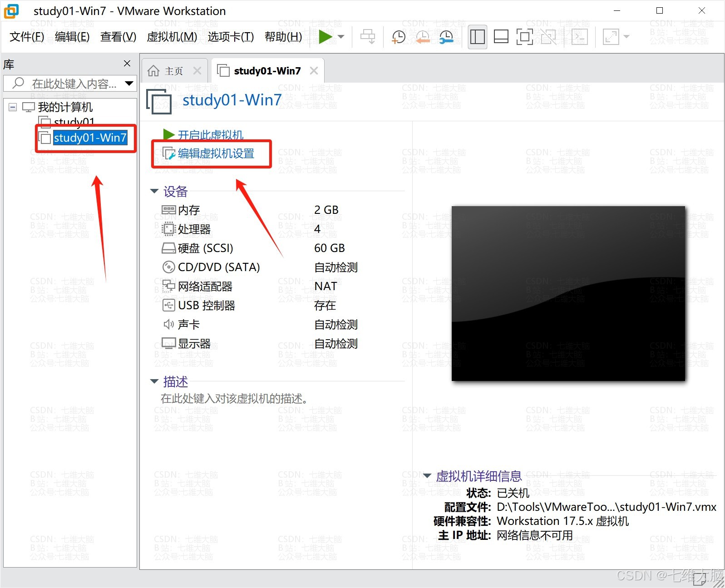
Task: Enter full screen mode icon
Action: [525, 37]
